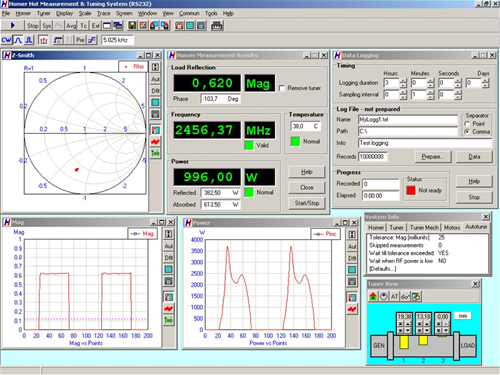Viewport: 500px width, 375px height.
Task: Click Close button in Measurement Results
Action: (x=307, y=188)
